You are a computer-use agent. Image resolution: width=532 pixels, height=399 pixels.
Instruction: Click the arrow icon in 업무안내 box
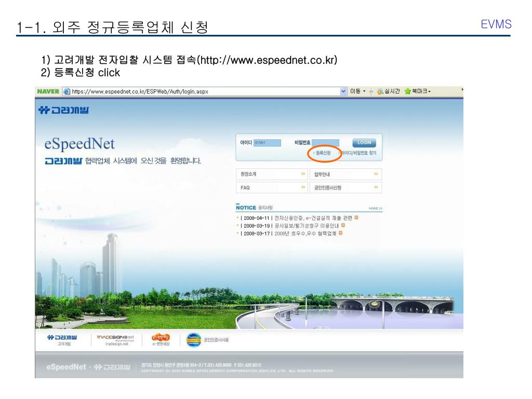pyautogui.click(x=376, y=174)
